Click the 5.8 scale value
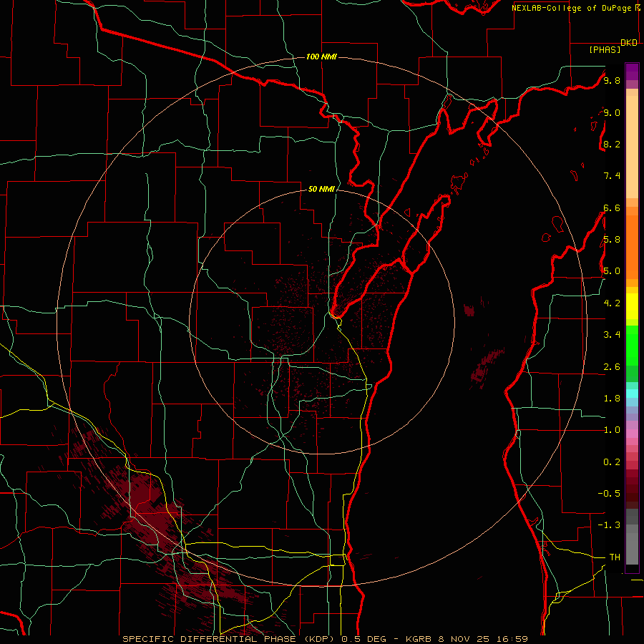644x644 pixels. pyautogui.click(x=612, y=240)
